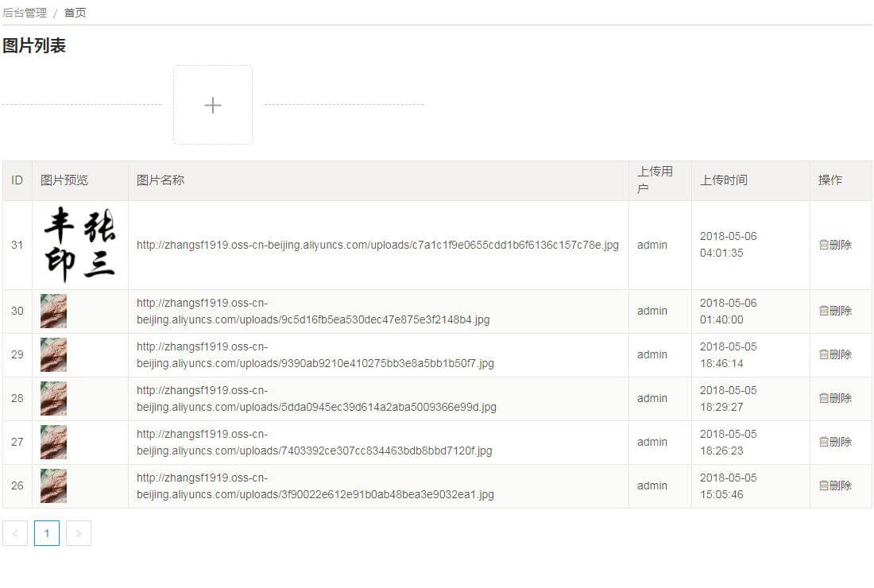Delete image row with ID 27
The height and width of the screenshot is (588, 874).
835,442
